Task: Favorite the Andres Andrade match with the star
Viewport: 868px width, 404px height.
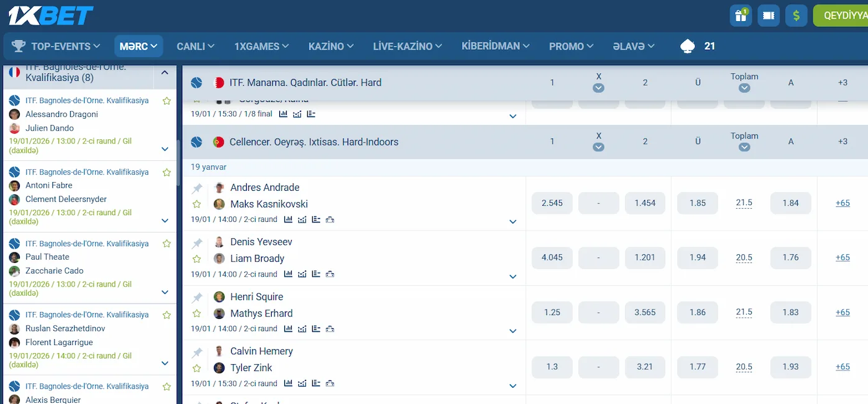Action: [197, 204]
